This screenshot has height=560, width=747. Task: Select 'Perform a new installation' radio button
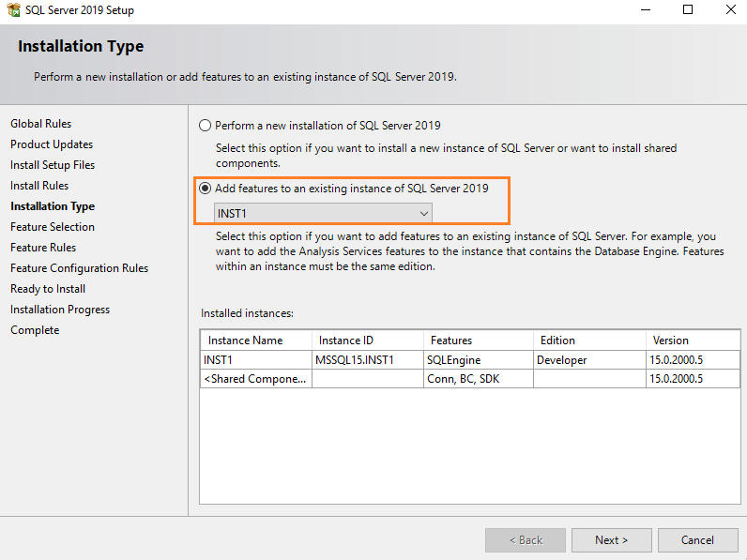click(206, 126)
